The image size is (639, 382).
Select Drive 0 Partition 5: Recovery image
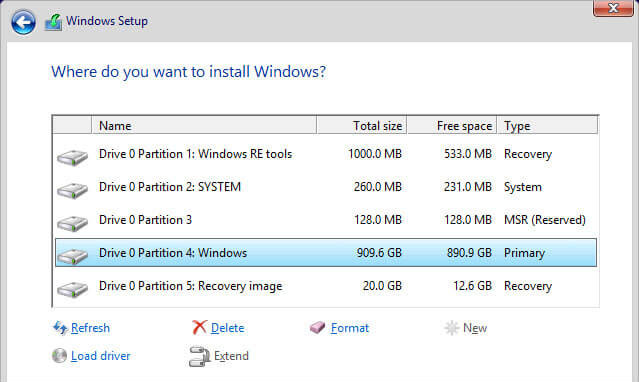click(x=326, y=286)
